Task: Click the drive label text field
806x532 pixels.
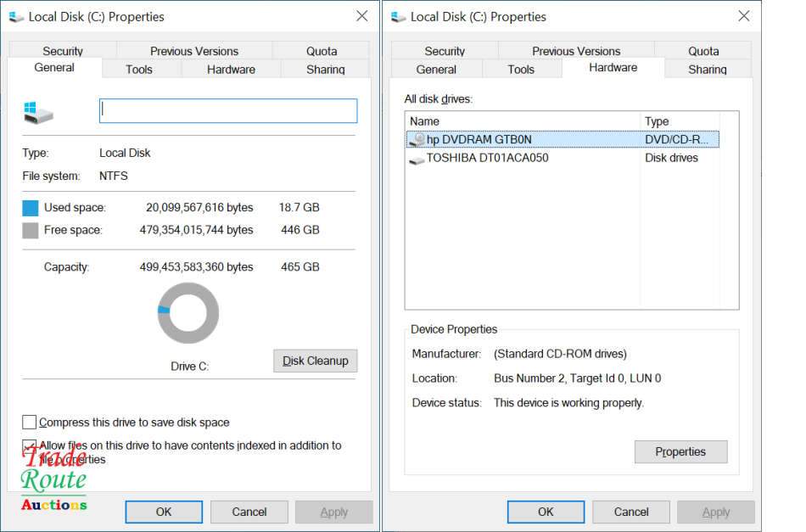Action: click(x=228, y=110)
